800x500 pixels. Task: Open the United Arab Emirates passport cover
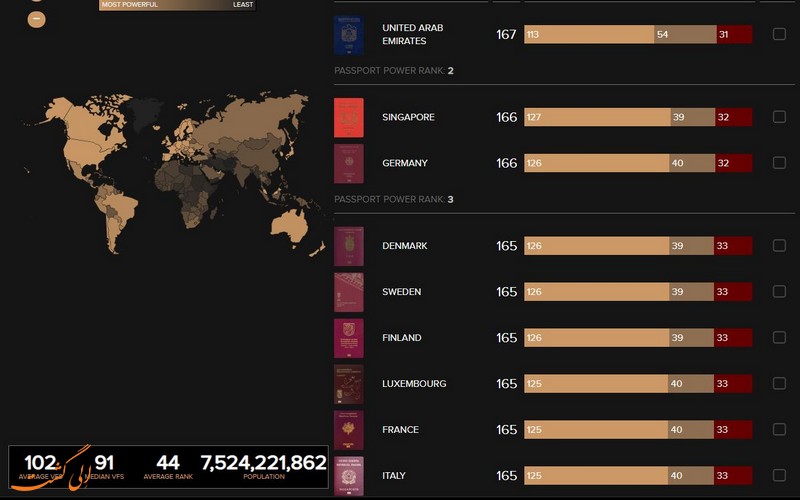348,35
